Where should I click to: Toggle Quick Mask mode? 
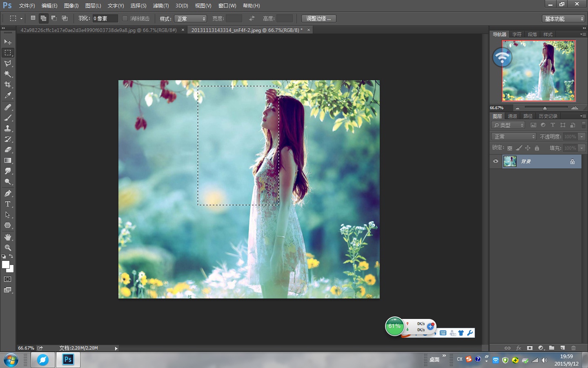tap(8, 279)
